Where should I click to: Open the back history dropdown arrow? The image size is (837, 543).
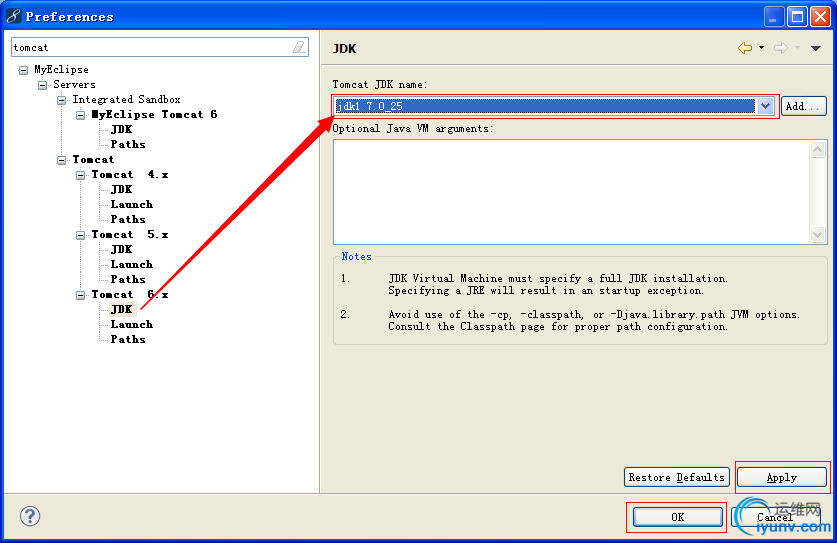pyautogui.click(x=761, y=48)
